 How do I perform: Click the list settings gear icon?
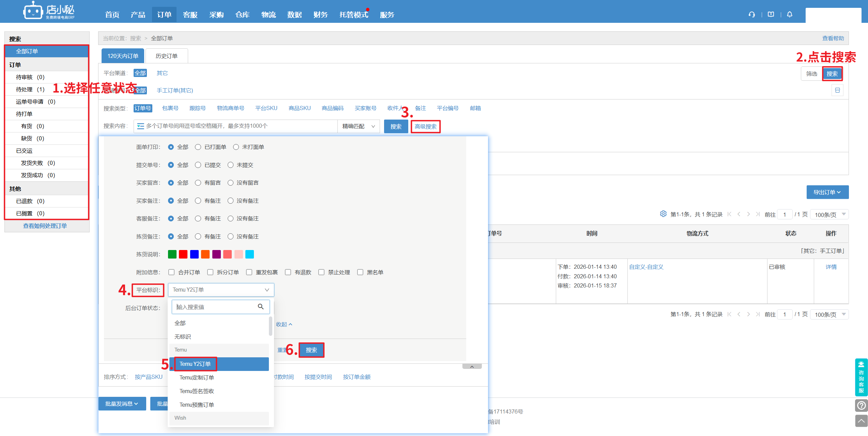[663, 214]
